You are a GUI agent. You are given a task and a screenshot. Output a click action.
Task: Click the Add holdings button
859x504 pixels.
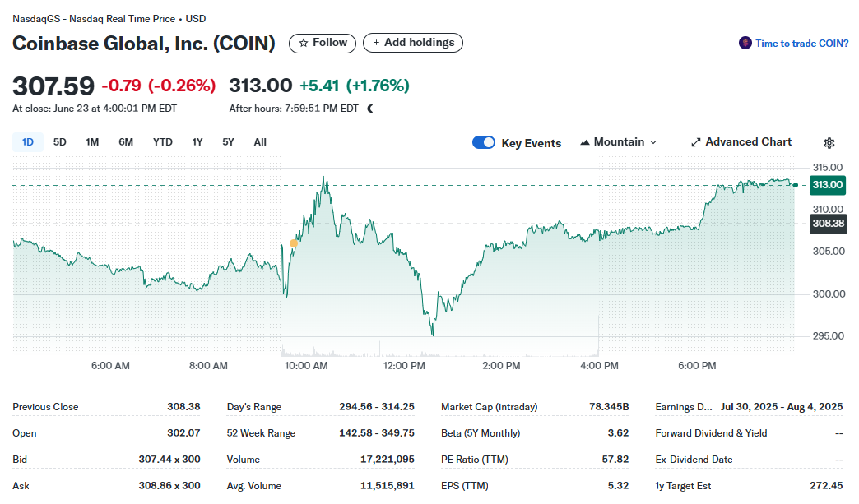(413, 43)
